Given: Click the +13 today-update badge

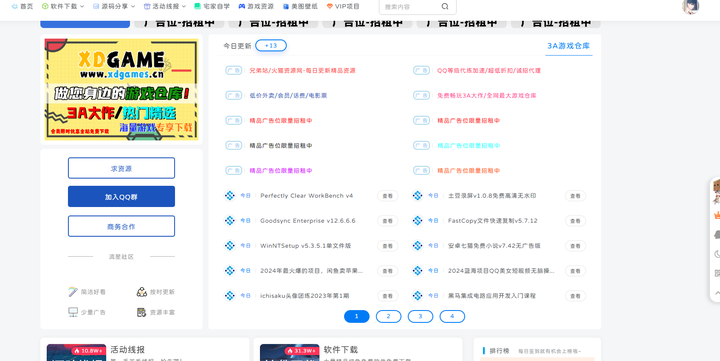Looking at the screenshot, I should point(271,45).
